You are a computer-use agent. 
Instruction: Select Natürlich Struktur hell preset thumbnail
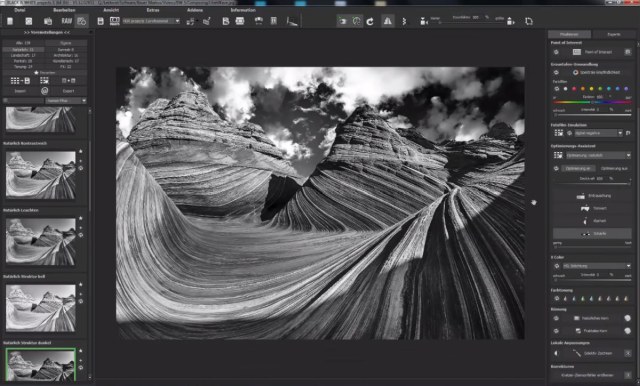point(40,307)
